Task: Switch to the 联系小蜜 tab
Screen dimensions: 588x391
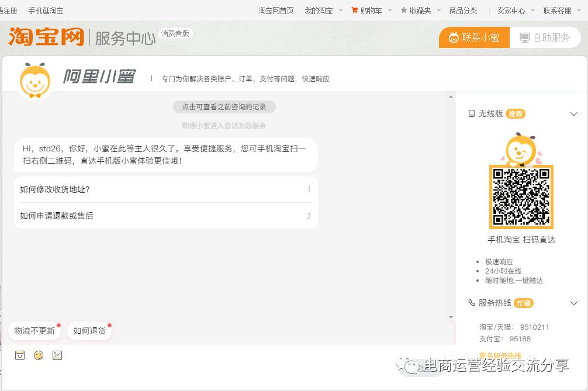Action: (x=474, y=37)
